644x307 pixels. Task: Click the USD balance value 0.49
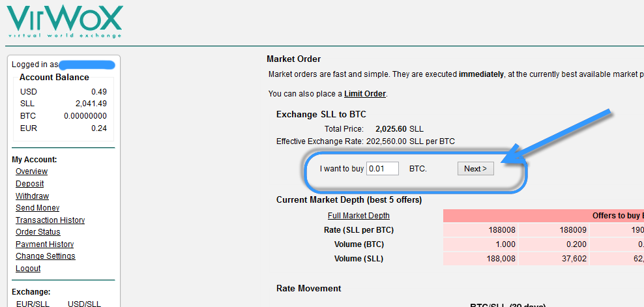(98, 92)
